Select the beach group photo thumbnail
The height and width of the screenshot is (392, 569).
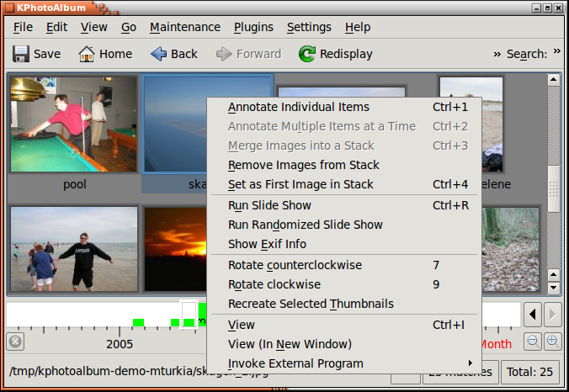coord(74,249)
